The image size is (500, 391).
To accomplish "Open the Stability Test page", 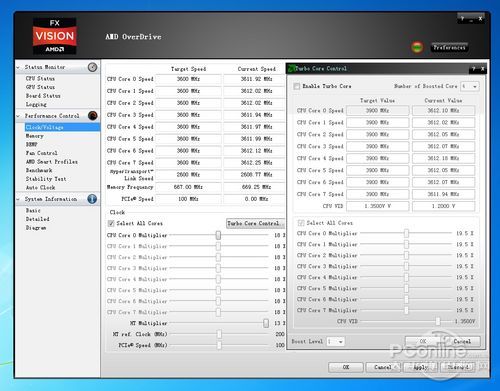I will point(46,179).
